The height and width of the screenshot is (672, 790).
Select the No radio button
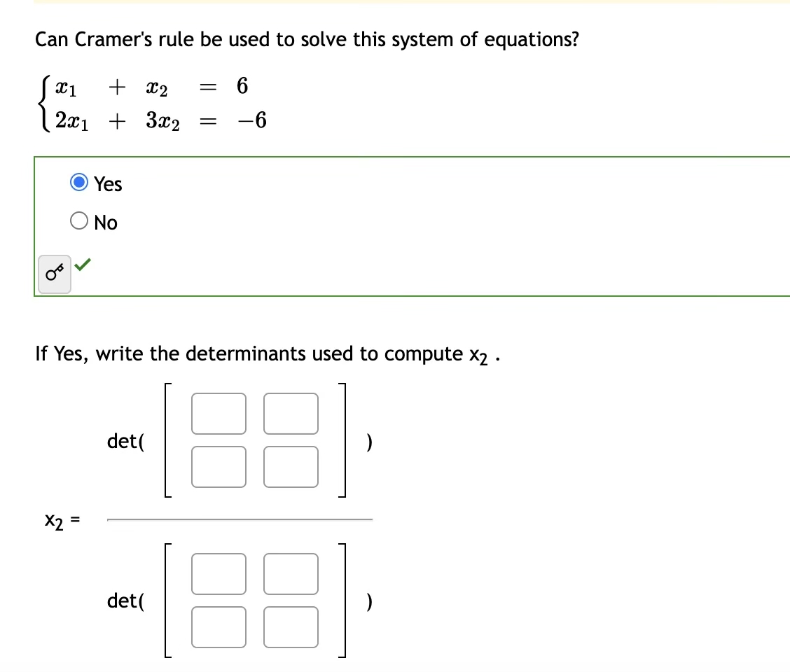click(78, 221)
